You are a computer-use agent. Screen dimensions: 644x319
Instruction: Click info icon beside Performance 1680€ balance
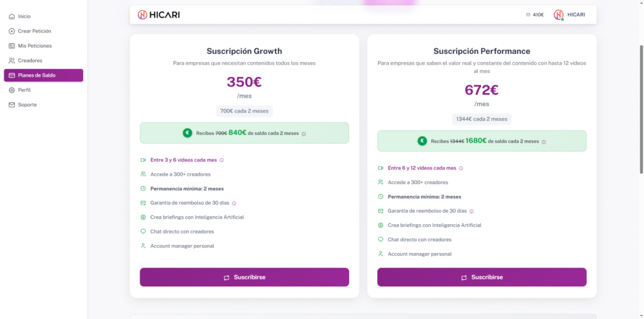click(544, 142)
